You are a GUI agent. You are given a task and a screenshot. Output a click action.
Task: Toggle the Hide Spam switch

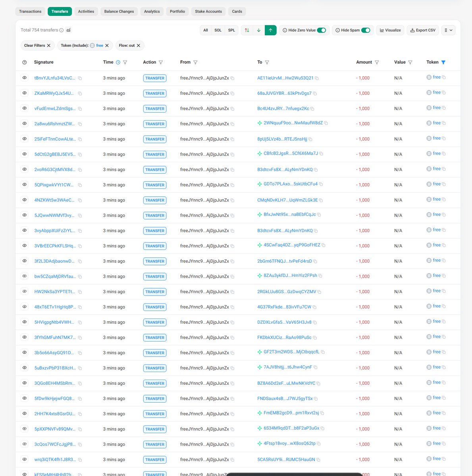click(366, 30)
